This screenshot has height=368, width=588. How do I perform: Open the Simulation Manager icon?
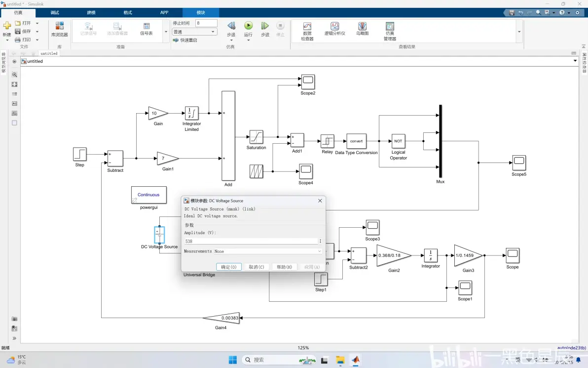tap(390, 26)
